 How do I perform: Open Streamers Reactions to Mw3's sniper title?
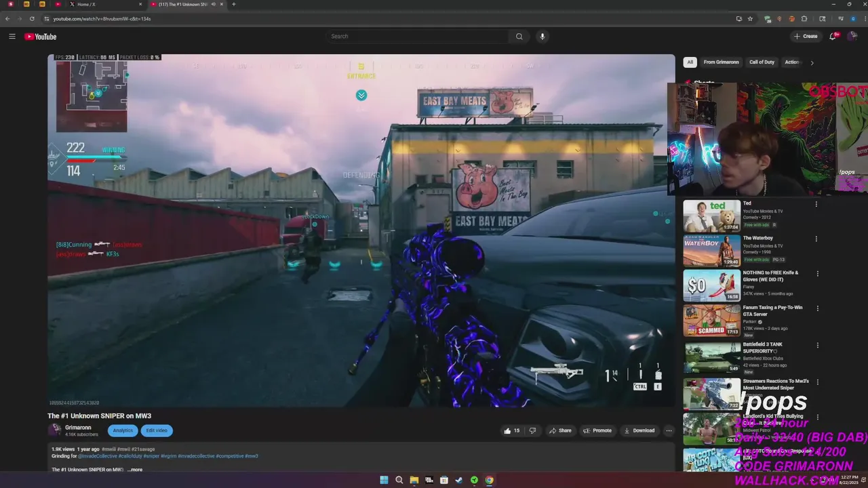[776, 384]
